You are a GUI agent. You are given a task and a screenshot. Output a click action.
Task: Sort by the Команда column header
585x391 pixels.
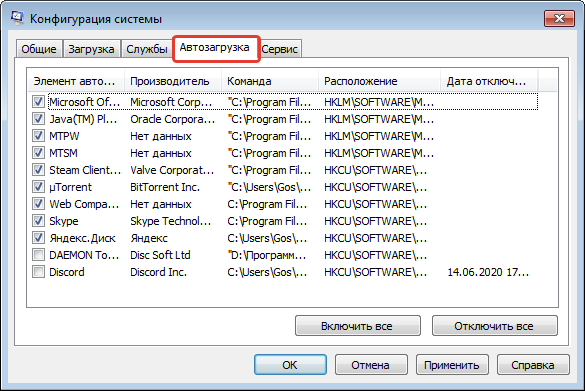(270, 81)
